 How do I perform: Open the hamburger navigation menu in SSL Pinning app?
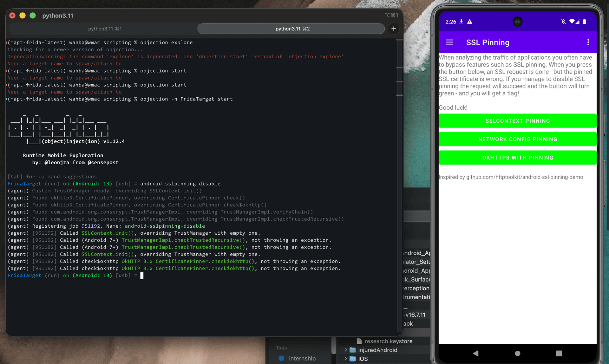[449, 42]
